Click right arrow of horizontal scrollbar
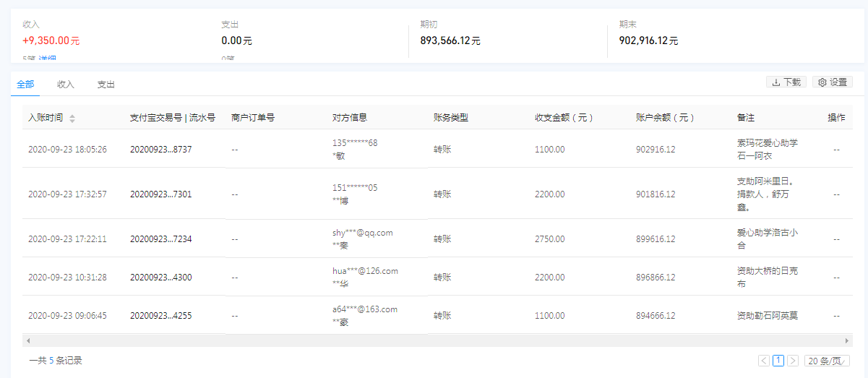The height and width of the screenshot is (378, 868). point(848,340)
